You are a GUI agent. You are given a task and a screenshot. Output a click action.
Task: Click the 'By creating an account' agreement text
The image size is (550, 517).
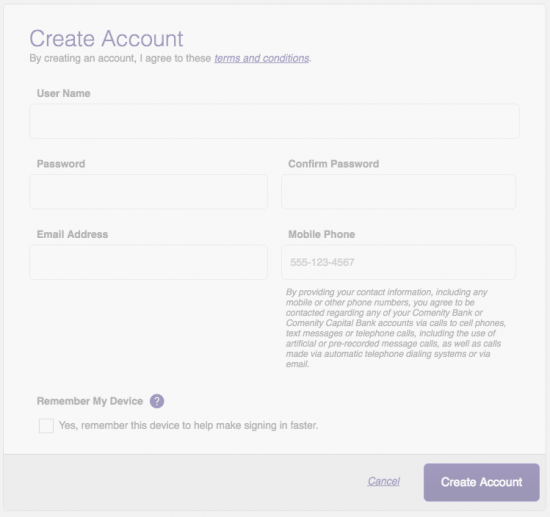pos(170,58)
